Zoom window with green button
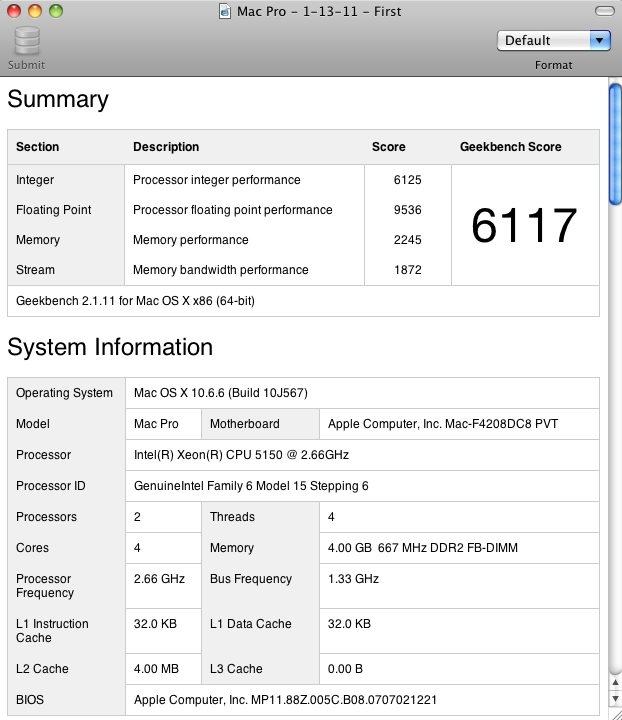Screen dimensions: 622x720 pos(56,11)
